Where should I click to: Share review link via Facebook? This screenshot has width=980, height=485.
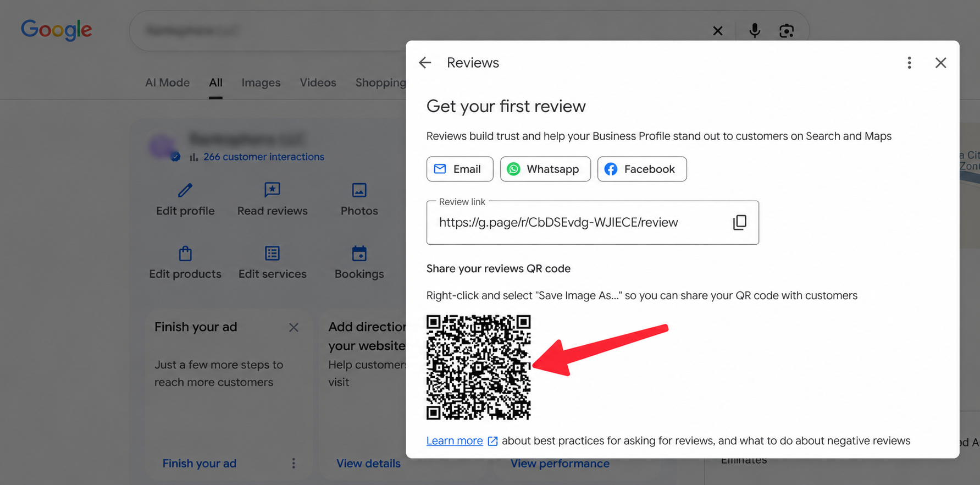point(641,169)
